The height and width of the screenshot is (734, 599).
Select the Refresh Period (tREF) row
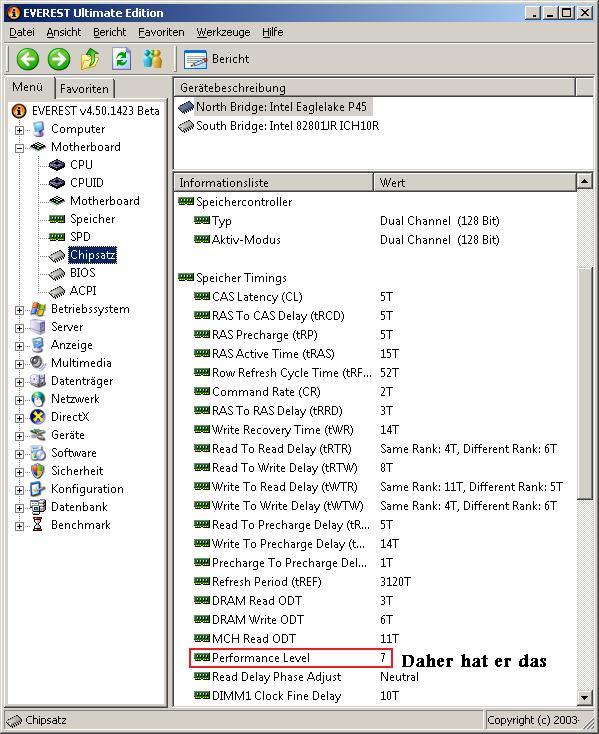(x=374, y=582)
